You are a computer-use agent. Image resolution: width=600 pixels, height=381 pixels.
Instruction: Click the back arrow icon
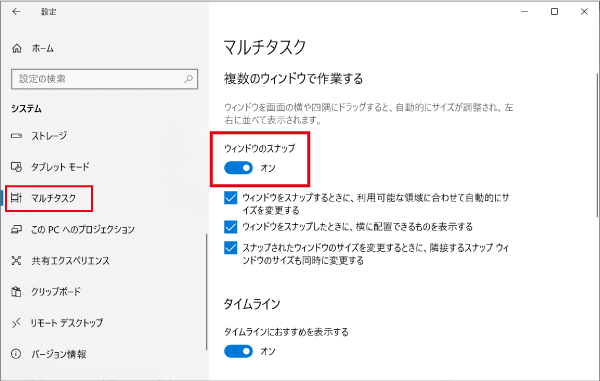pos(16,12)
